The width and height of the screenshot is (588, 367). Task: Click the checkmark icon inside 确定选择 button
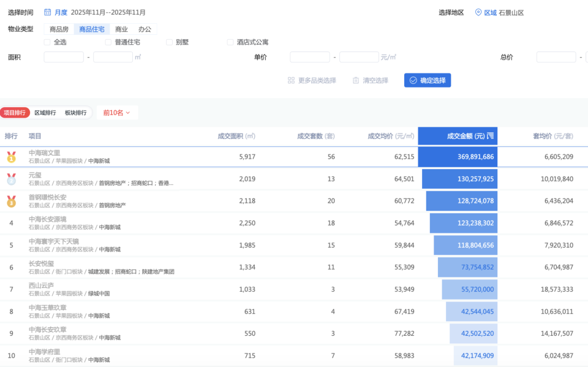click(x=415, y=80)
